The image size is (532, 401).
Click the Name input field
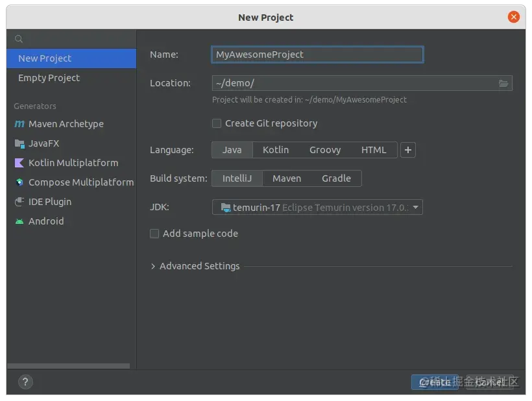[317, 55]
